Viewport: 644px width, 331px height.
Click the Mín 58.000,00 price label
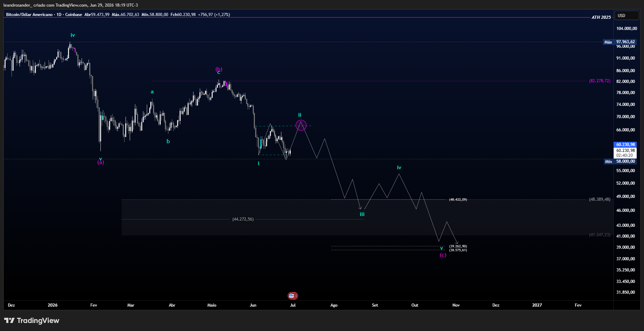(620, 161)
